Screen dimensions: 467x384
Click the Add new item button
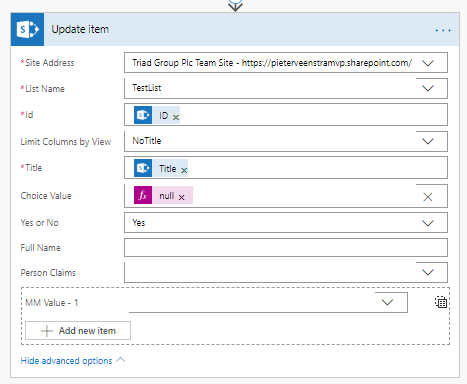tap(78, 331)
